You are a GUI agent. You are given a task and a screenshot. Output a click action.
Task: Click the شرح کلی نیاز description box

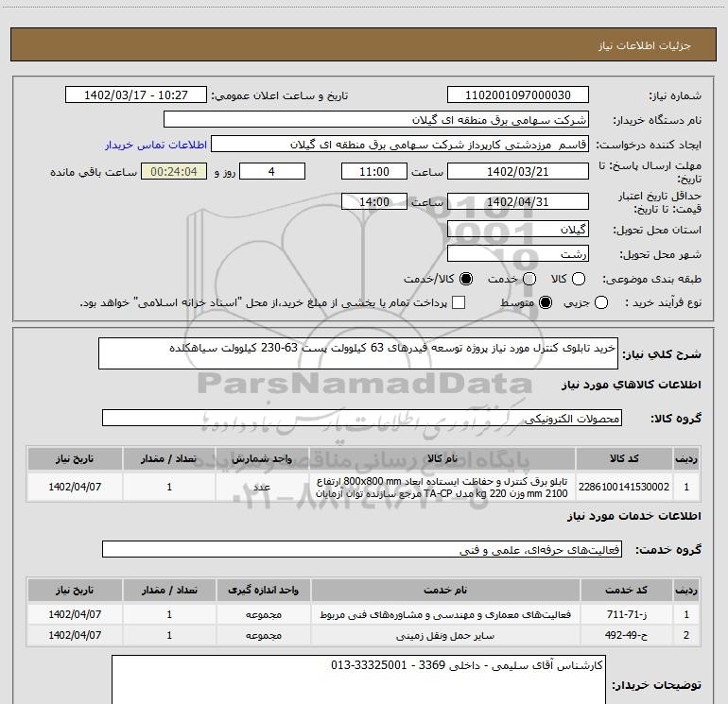(358, 353)
